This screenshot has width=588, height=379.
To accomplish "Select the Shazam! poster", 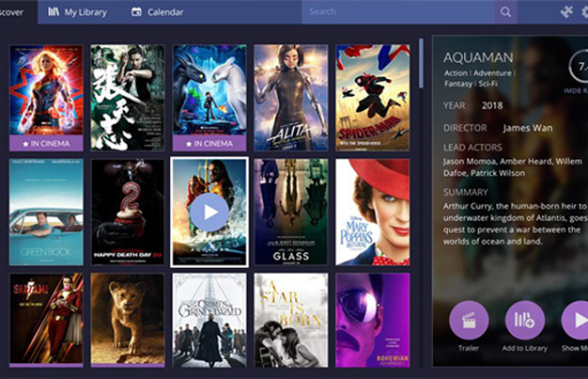I will 46,320.
